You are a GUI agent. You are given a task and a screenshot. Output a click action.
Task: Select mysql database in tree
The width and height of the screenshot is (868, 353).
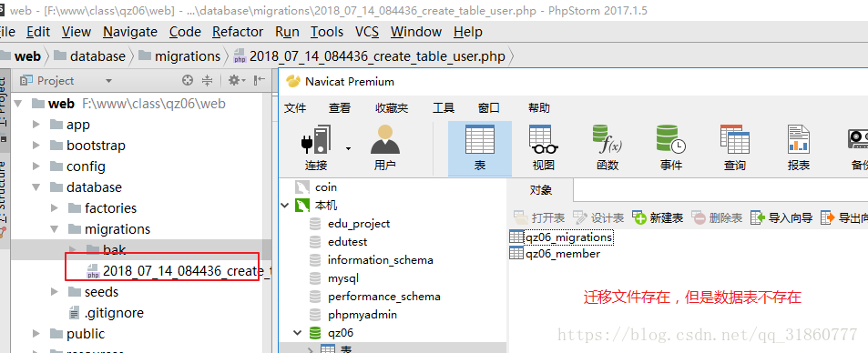pyautogui.click(x=343, y=278)
